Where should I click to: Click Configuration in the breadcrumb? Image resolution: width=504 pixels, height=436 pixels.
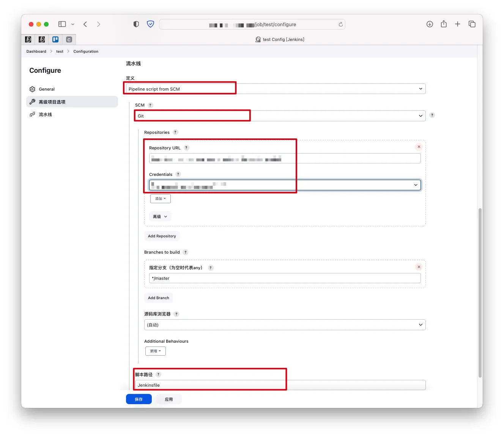click(86, 52)
